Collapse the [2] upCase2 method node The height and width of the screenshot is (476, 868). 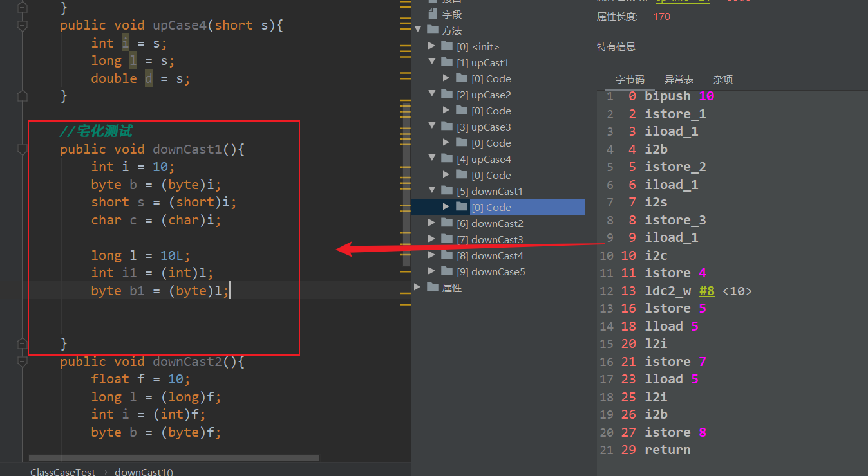pos(433,95)
